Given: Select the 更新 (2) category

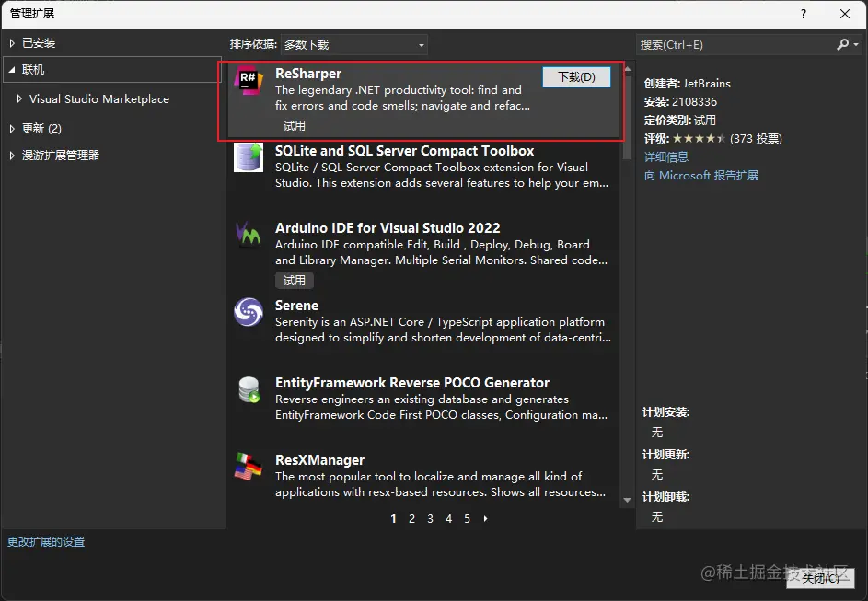Looking at the screenshot, I should [x=41, y=129].
